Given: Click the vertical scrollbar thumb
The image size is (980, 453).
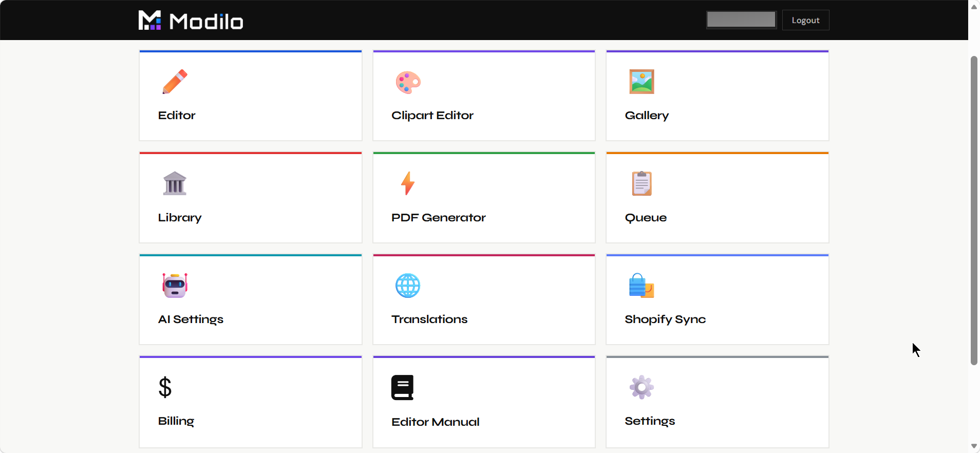Looking at the screenshot, I should pyautogui.click(x=974, y=211).
